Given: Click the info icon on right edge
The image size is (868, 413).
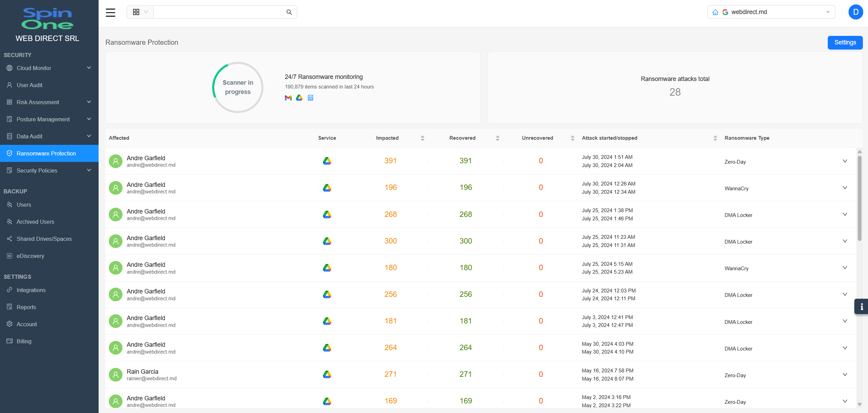Looking at the screenshot, I should point(862,306).
